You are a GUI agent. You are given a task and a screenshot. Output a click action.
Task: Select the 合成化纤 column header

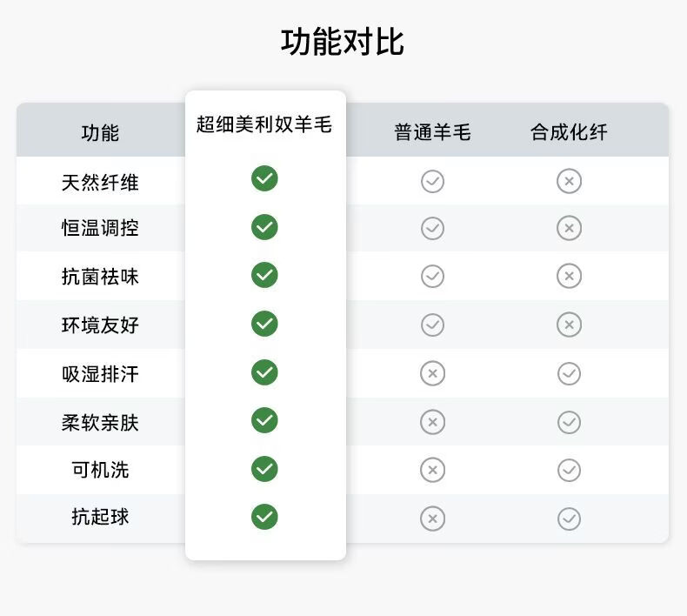(569, 132)
